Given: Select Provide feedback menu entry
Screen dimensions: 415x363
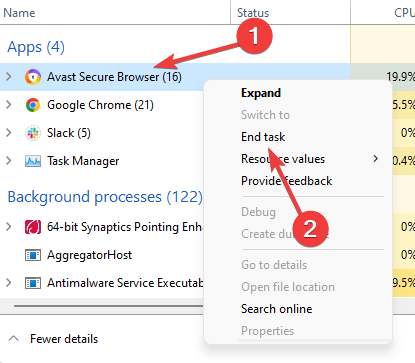Looking at the screenshot, I should click(286, 181).
